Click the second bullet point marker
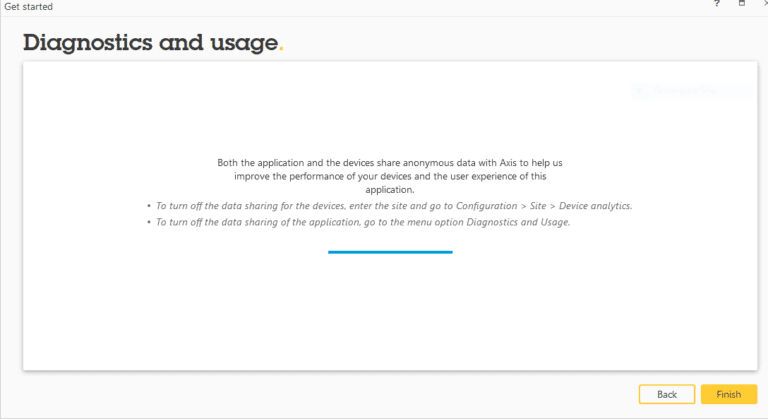Viewport: 768px width, 419px height. (148, 222)
